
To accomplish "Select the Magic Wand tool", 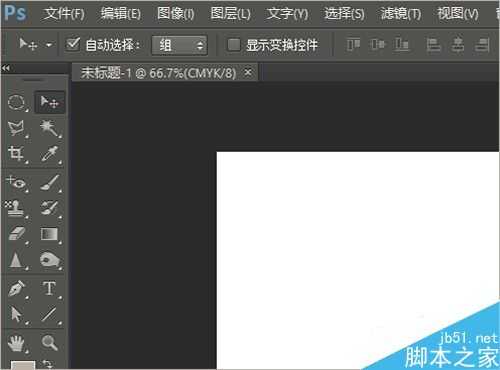I will coord(50,128).
